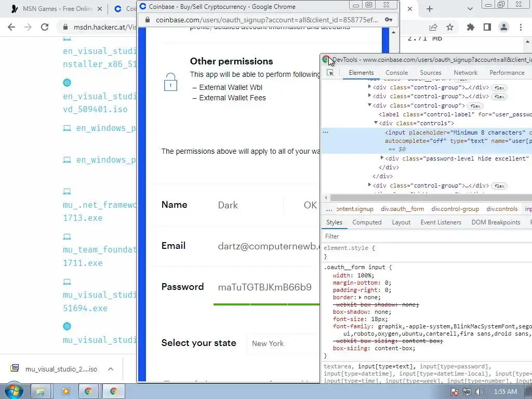Open the Network tab in DevTools
The width and height of the screenshot is (532, 399).
465,73
